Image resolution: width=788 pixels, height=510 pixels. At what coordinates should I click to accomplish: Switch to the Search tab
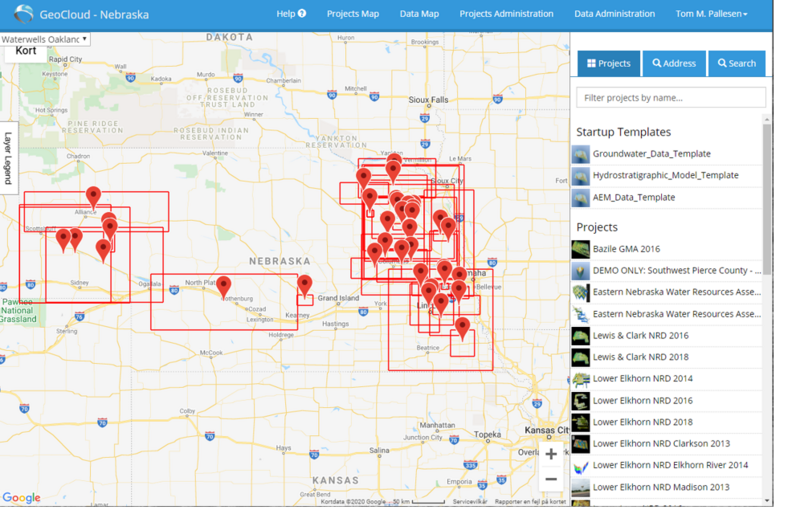tap(737, 63)
